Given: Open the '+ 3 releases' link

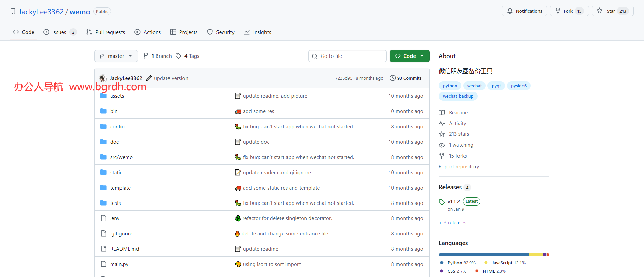Looking at the screenshot, I should [452, 223].
